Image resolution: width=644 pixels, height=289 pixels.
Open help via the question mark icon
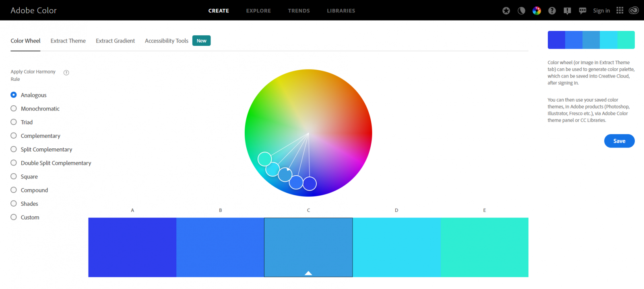point(552,11)
